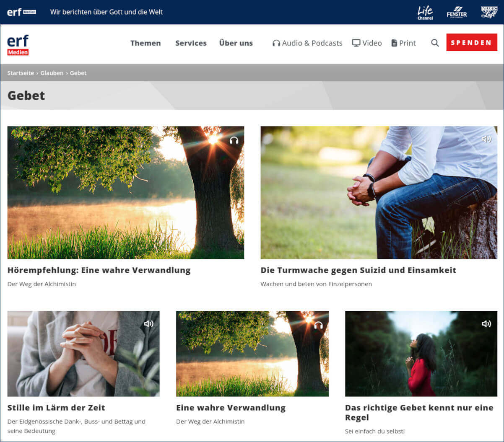Click headphones icon on Hörempfehlung image
This screenshot has width=504, height=442.
click(x=234, y=140)
